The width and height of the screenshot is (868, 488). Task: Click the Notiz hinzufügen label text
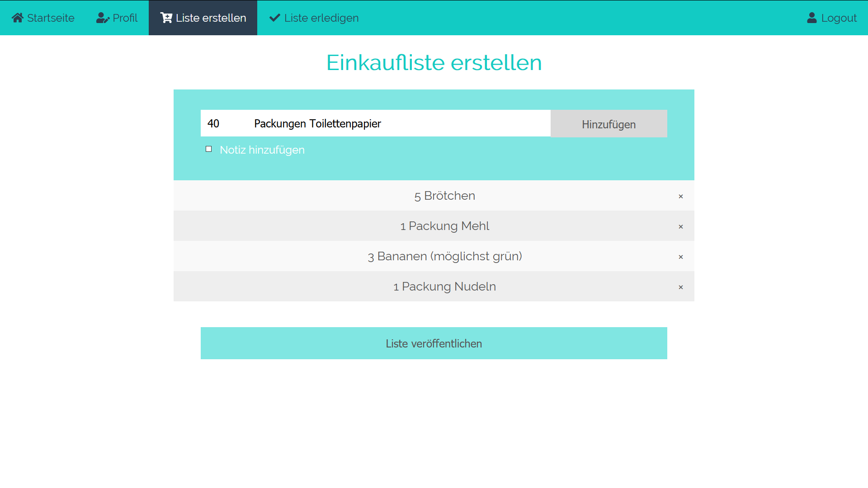(x=262, y=150)
